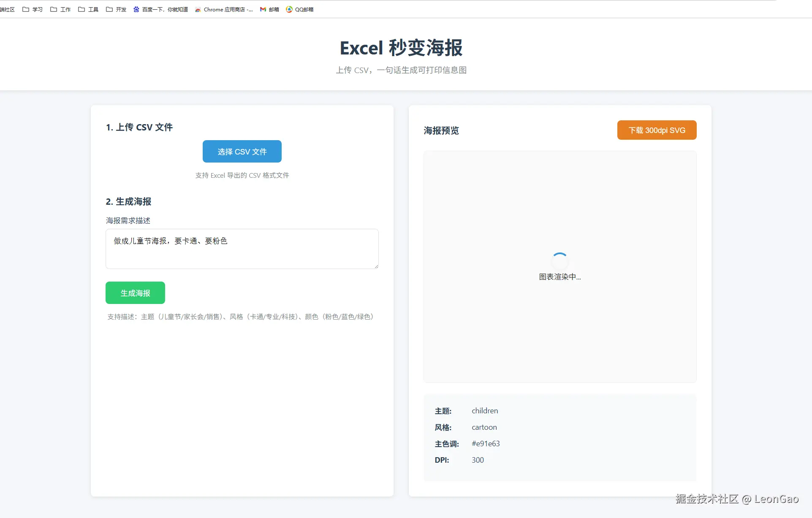Click the green 生成海报 button
Image resolution: width=812 pixels, height=518 pixels.
[135, 293]
